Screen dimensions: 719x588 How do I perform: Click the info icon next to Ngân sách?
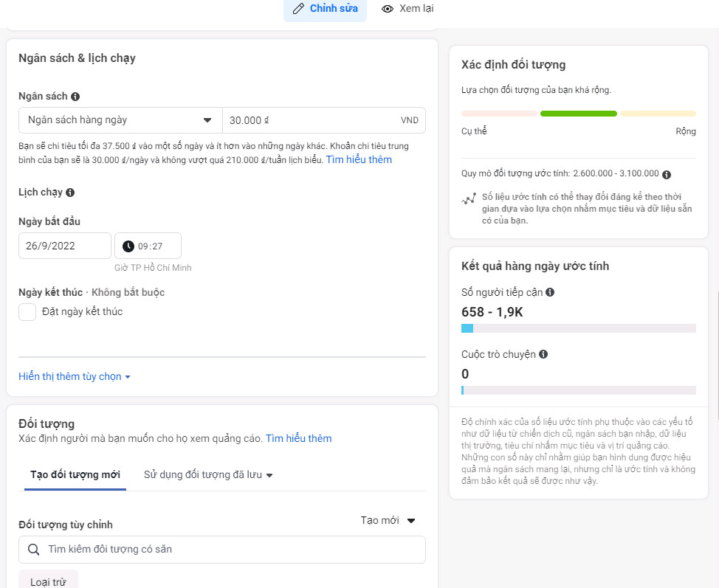click(75, 97)
